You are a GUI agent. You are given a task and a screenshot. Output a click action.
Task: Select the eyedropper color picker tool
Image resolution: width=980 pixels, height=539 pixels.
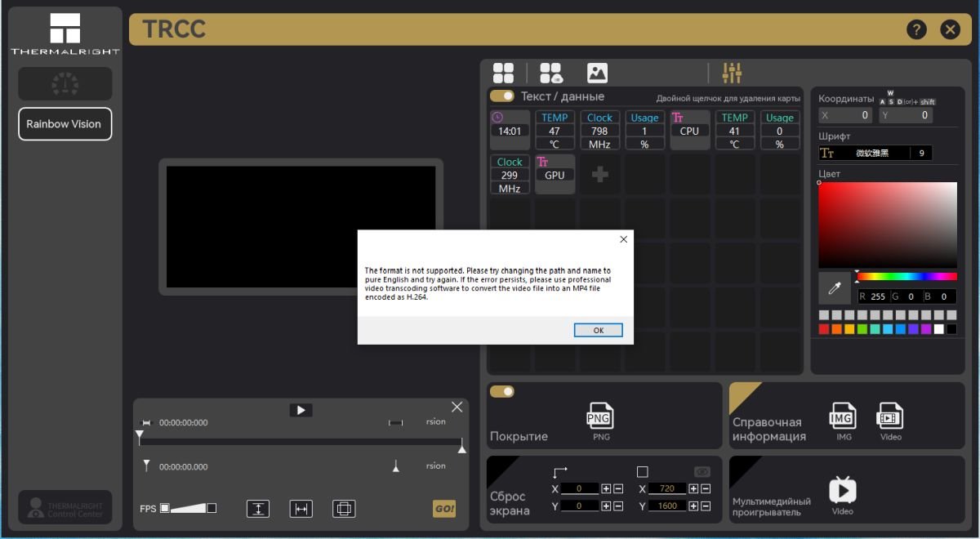point(835,288)
